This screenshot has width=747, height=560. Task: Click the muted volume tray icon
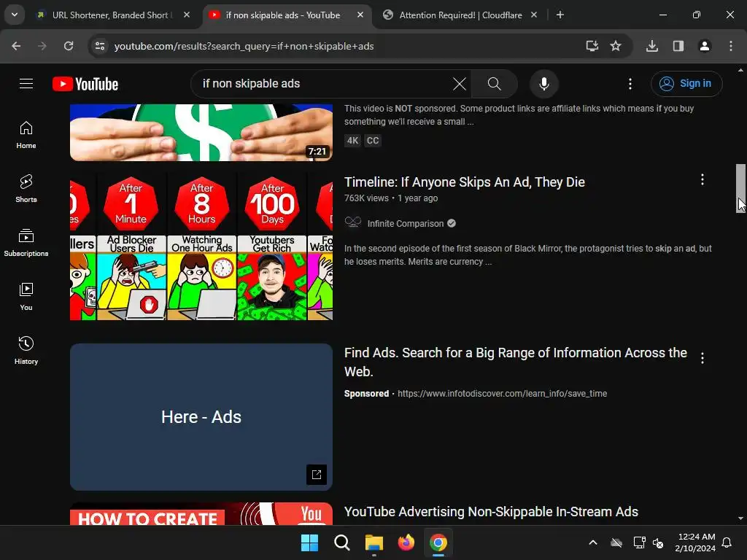[x=659, y=542]
